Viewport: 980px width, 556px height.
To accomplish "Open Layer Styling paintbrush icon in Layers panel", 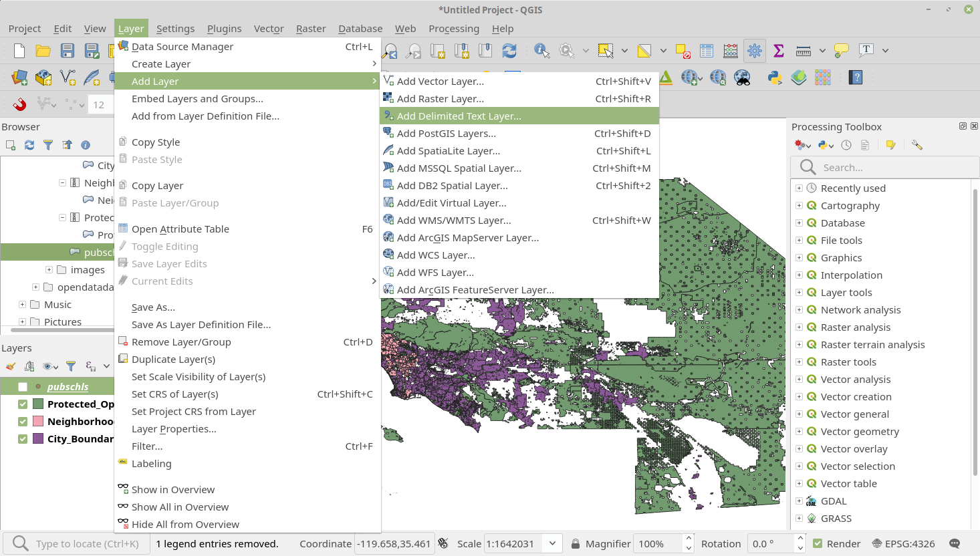I will click(x=11, y=366).
